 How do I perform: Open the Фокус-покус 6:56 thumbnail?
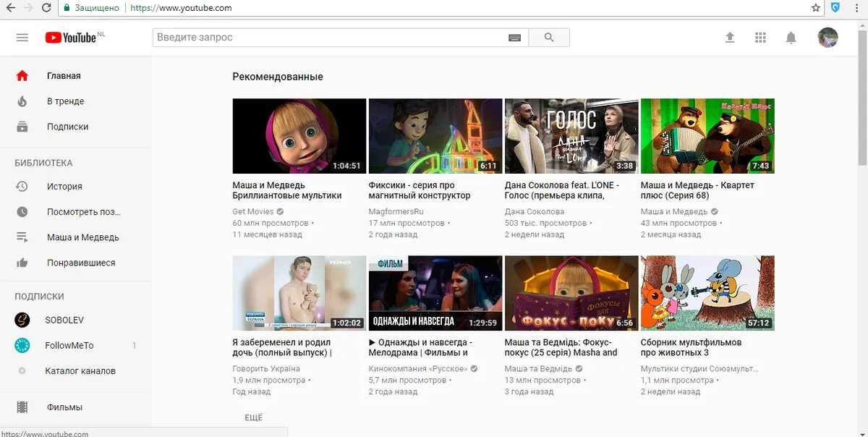pyautogui.click(x=571, y=293)
